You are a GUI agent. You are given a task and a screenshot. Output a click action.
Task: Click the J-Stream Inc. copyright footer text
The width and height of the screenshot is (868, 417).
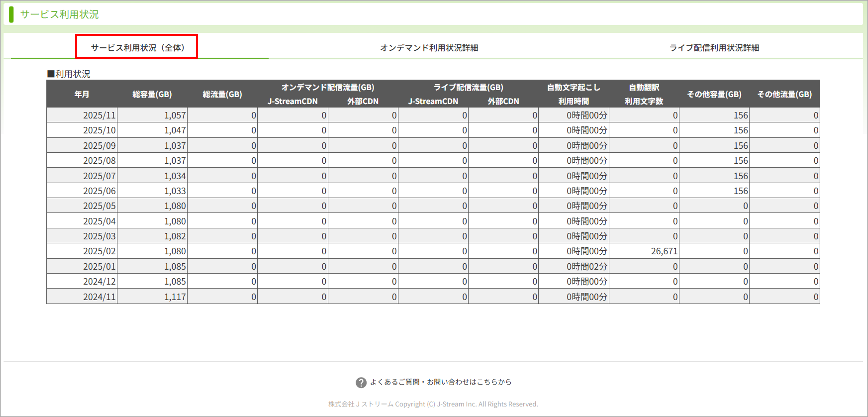coord(433,404)
